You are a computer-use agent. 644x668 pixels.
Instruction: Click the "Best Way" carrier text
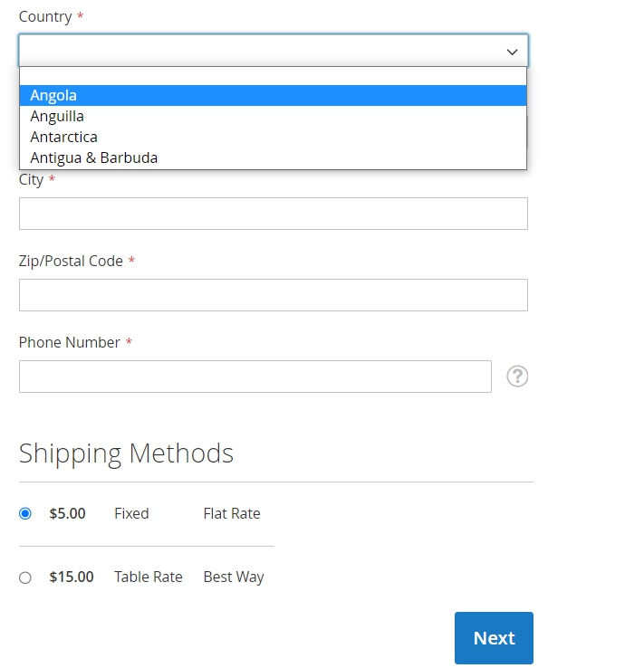click(x=234, y=577)
